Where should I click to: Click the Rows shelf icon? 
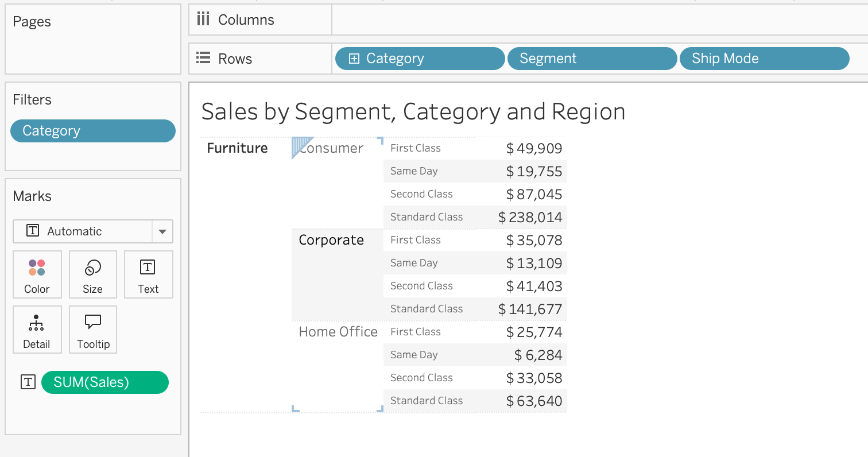click(203, 59)
